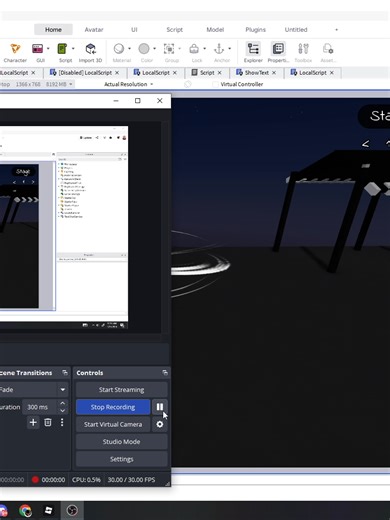
Task: Click the device rotate icon near Actual Resolution
Action: pyautogui.click(x=188, y=84)
